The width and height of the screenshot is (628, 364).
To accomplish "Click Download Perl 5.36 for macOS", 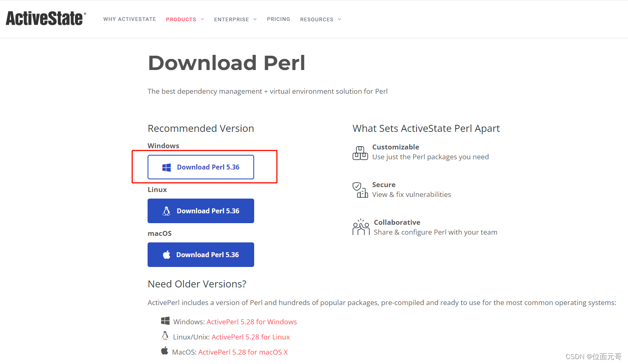I will (201, 254).
